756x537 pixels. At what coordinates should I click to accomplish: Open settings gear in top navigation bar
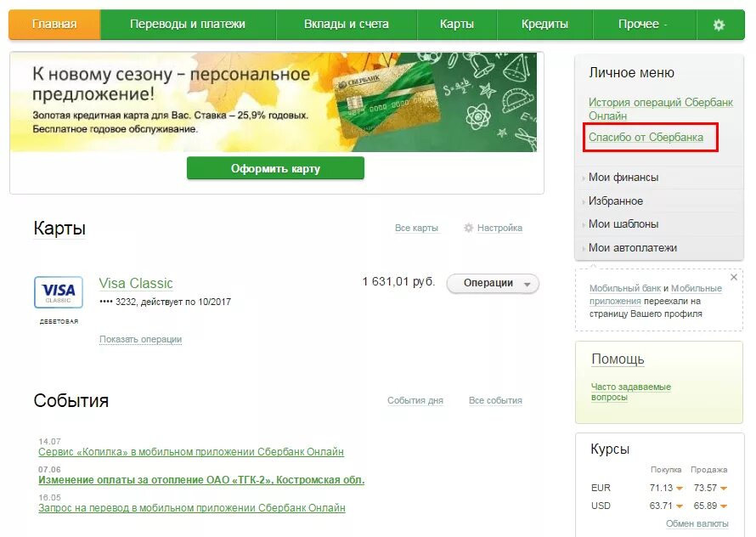pyautogui.click(x=719, y=25)
